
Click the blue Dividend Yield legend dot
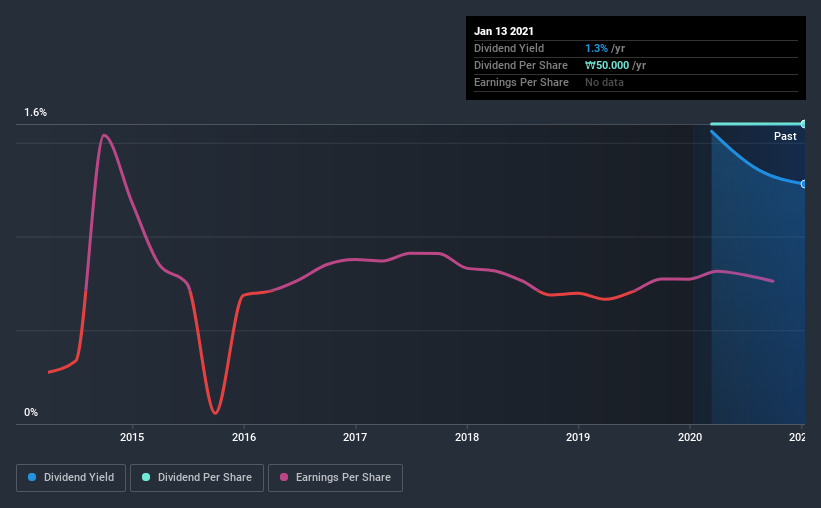32,477
